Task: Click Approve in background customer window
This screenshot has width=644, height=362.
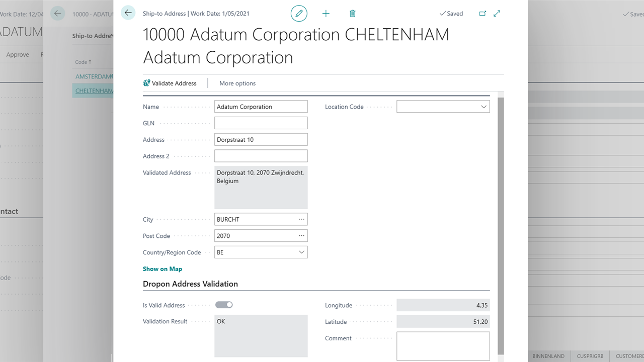Action: click(x=18, y=55)
